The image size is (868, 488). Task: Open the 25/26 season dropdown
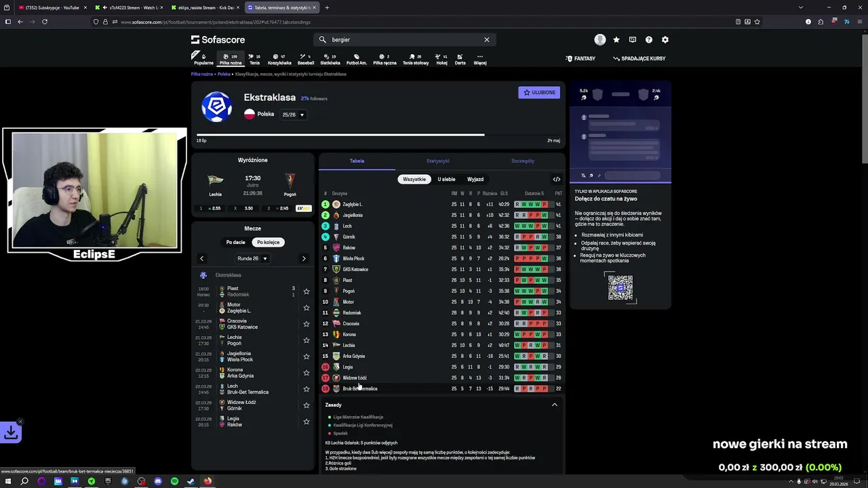coord(293,115)
